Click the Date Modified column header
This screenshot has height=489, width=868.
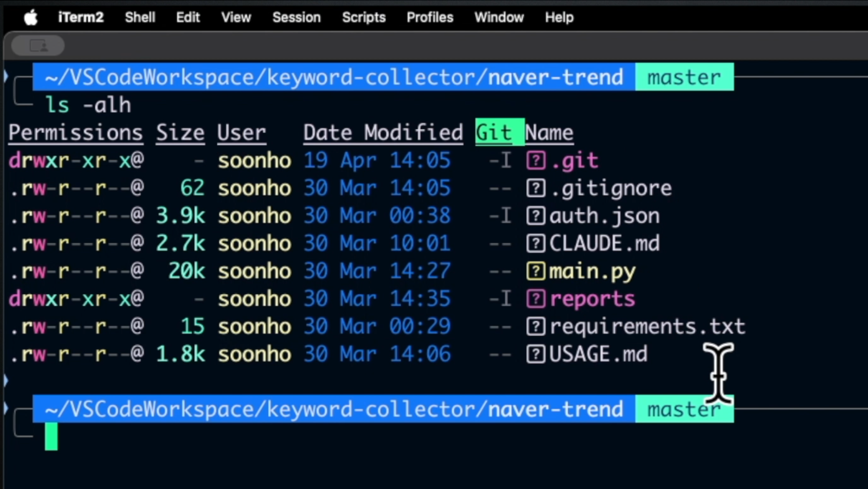tap(383, 133)
